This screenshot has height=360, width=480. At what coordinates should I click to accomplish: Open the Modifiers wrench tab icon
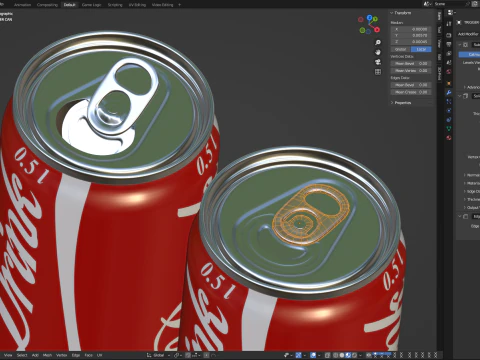449,92
